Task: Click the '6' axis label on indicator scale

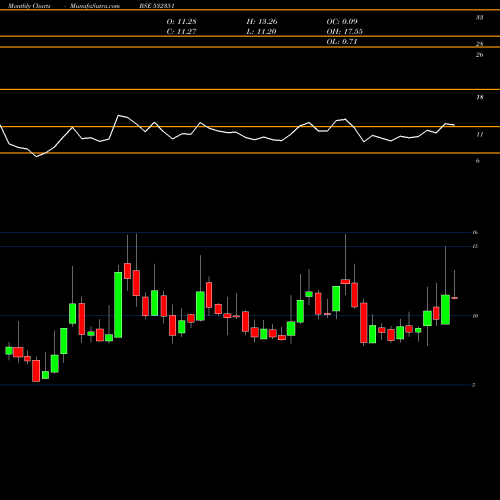Action: point(478,161)
